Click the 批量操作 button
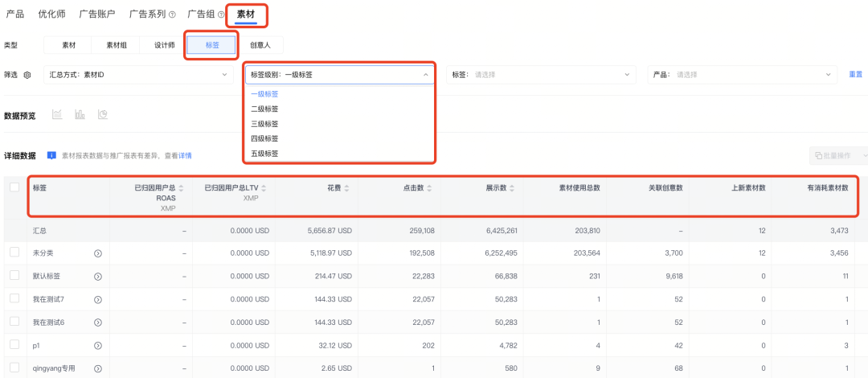The height and width of the screenshot is (378, 868). click(x=838, y=156)
